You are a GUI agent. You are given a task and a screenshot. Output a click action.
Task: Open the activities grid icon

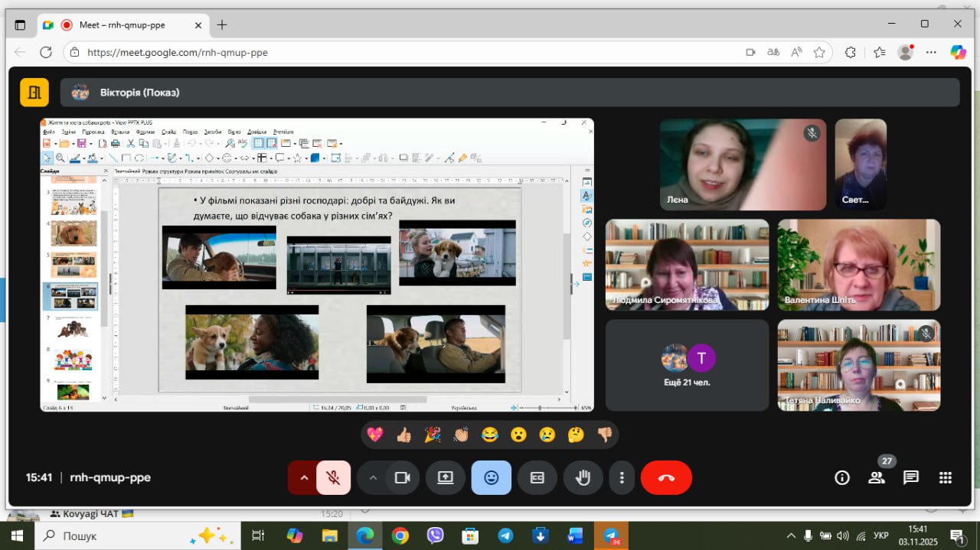(x=945, y=478)
